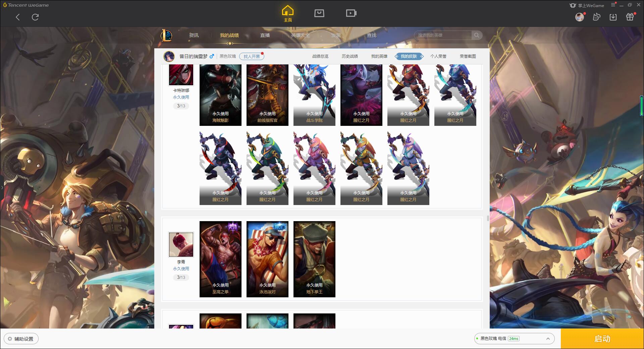
Task: Click the Tencent WeGame logo
Action: point(26,5)
